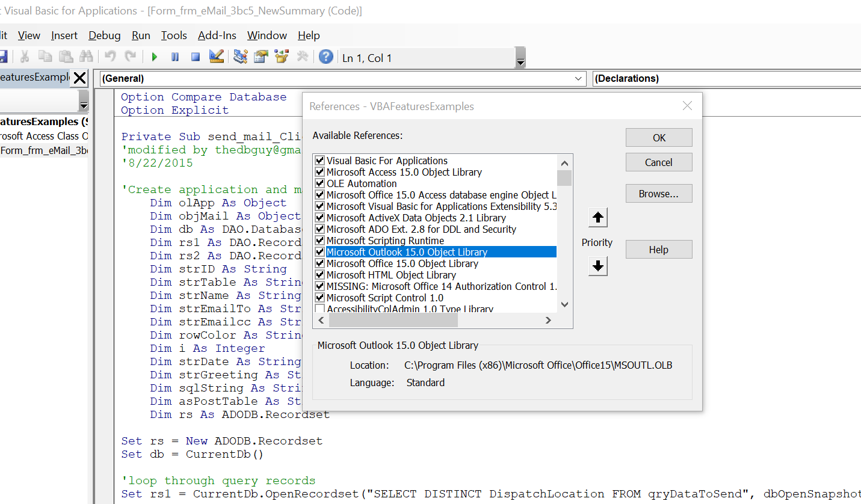861x504 pixels.
Task: Check AccessibilityCplAdmin 1.0 Type Library
Action: point(319,309)
